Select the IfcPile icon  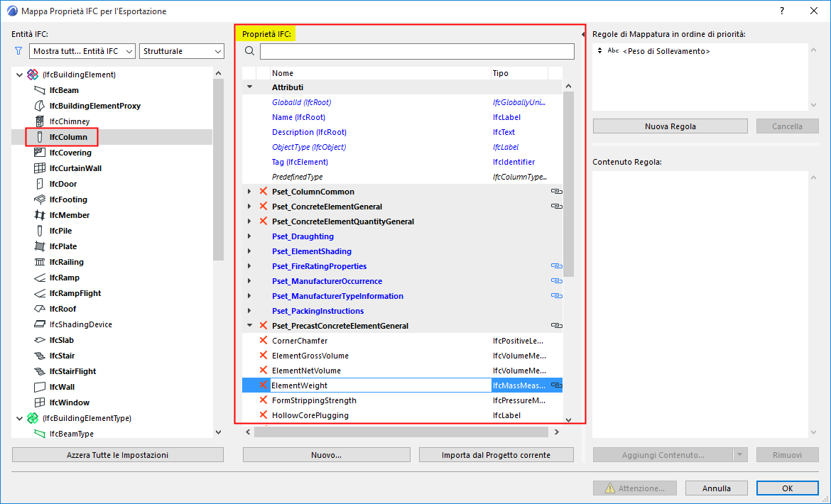click(x=40, y=231)
